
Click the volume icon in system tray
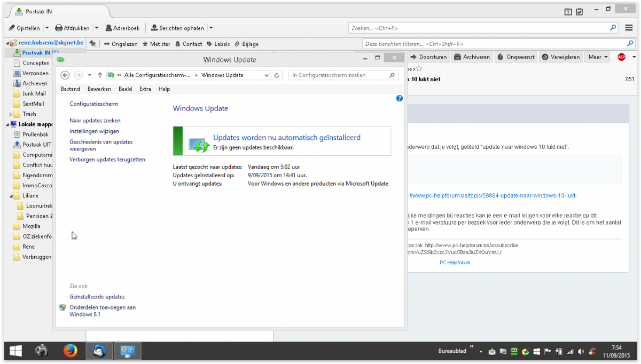click(581, 351)
